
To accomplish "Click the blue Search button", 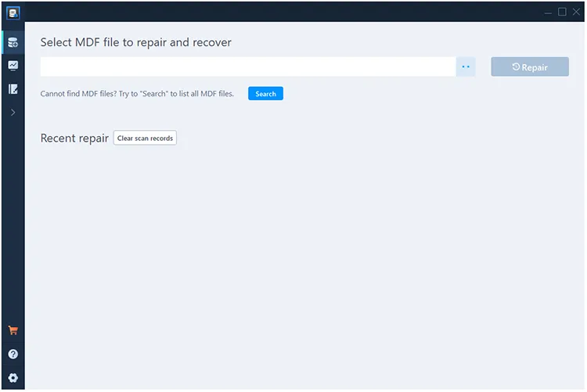I will [265, 94].
